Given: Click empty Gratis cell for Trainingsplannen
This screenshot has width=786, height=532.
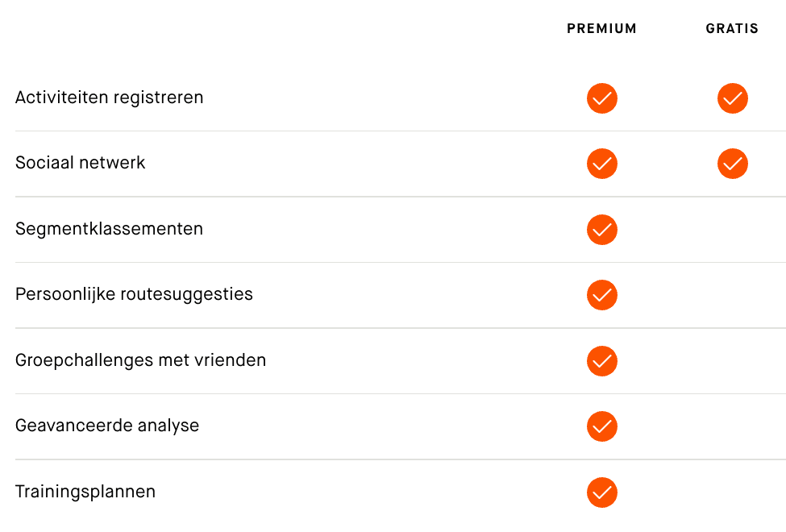Looking at the screenshot, I should coord(732,493).
